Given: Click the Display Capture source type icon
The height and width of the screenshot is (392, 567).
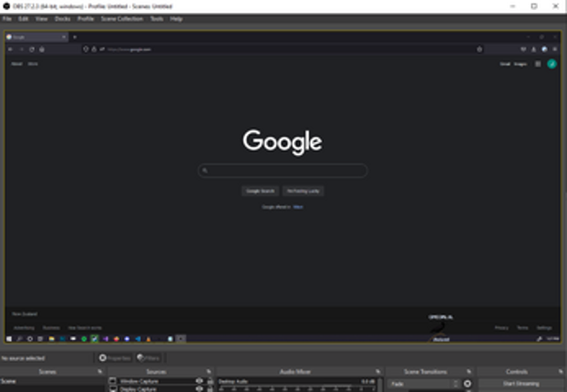Looking at the screenshot, I should point(113,389).
